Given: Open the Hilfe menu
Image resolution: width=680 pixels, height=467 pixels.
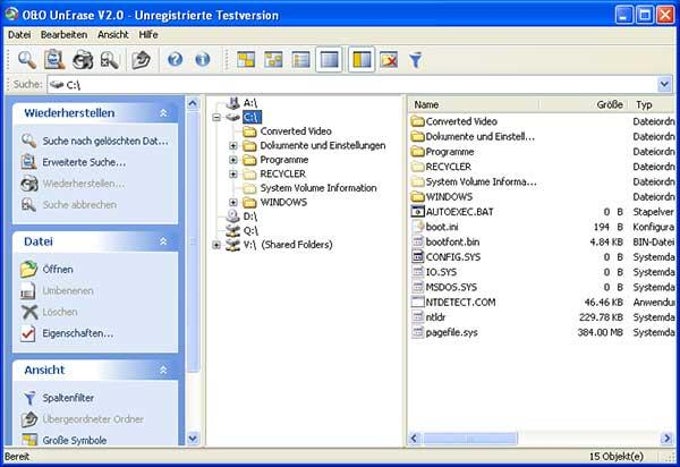Looking at the screenshot, I should (148, 35).
